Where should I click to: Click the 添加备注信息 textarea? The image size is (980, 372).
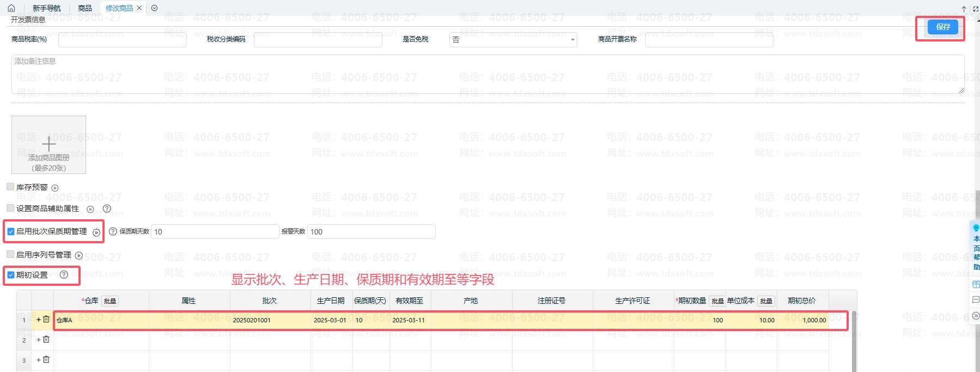pos(488,74)
